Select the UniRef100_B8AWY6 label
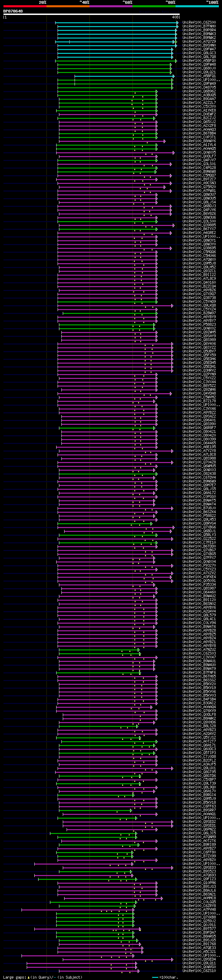Image resolution: width=222 pixels, height=980 pixels. pyautogui.click(x=199, y=141)
